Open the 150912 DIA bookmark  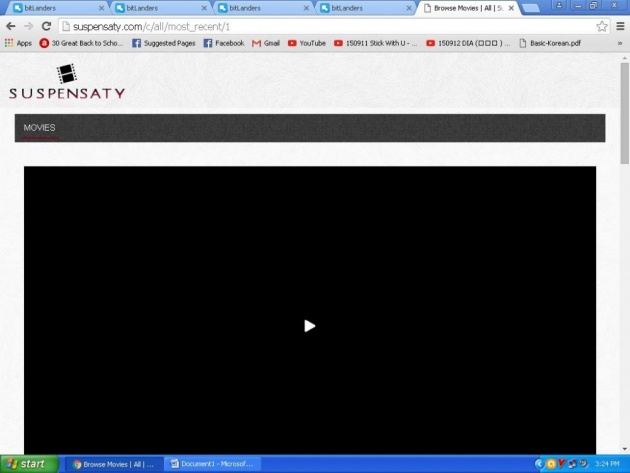pyautogui.click(x=468, y=43)
